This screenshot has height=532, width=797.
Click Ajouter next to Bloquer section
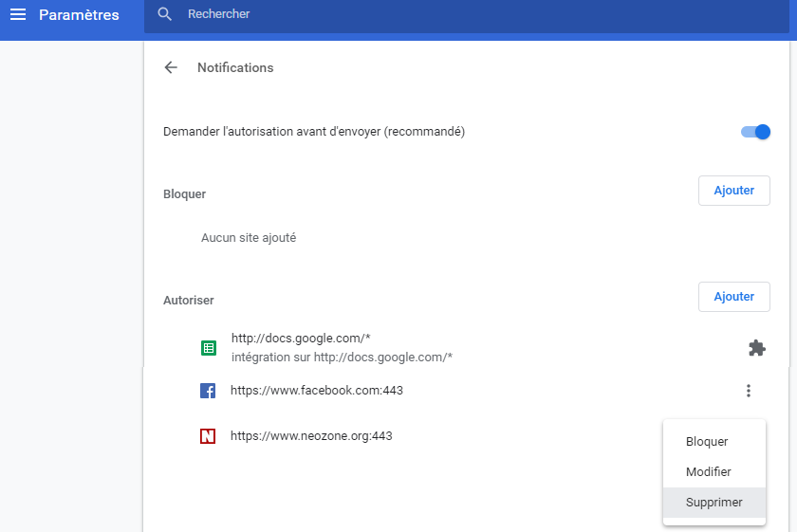734,191
